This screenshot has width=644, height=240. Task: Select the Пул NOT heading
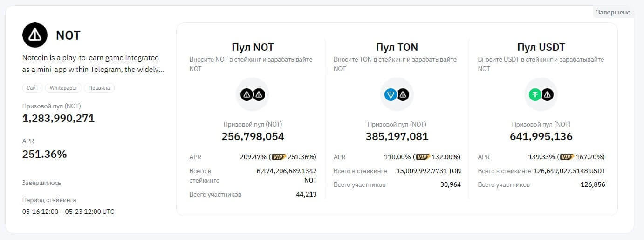coord(253,47)
